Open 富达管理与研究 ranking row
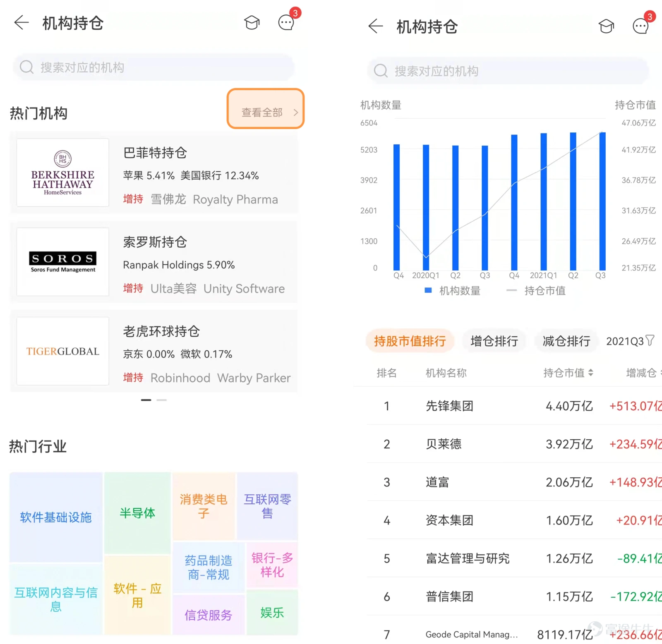Viewport: 662px width, 644px height. tap(514, 558)
